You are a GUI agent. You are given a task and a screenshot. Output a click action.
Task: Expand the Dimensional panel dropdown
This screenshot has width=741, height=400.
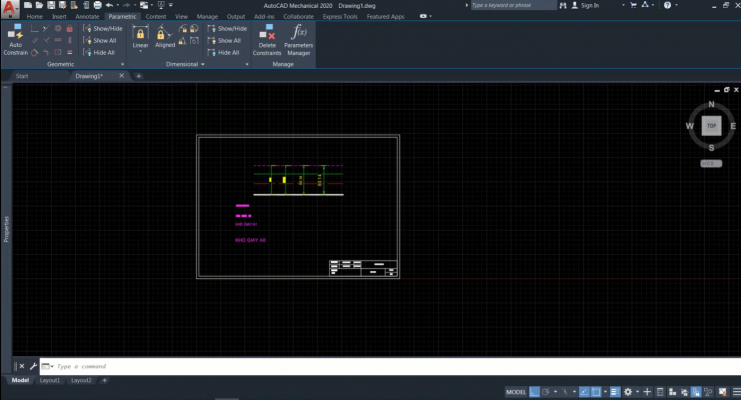[x=203, y=64]
